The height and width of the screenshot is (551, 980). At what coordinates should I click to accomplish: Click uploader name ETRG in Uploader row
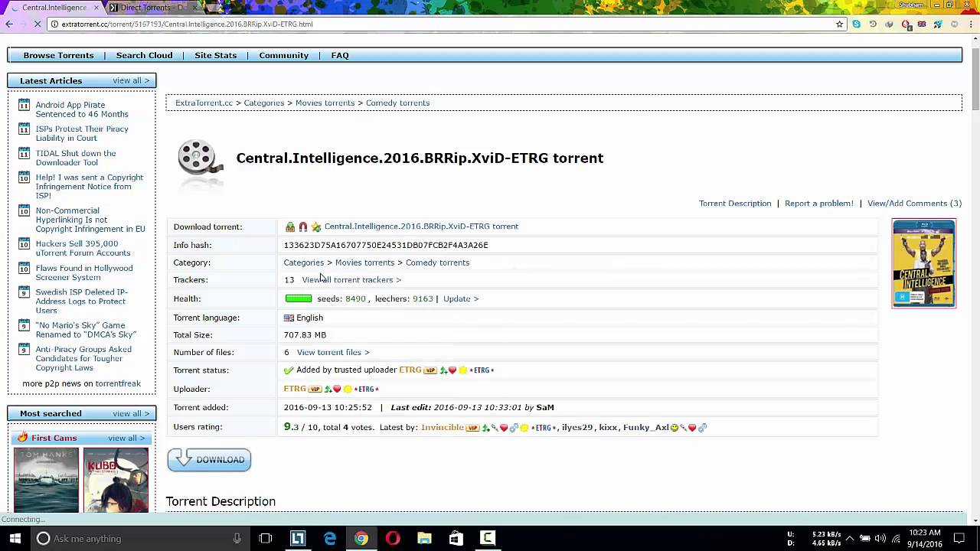coord(295,389)
